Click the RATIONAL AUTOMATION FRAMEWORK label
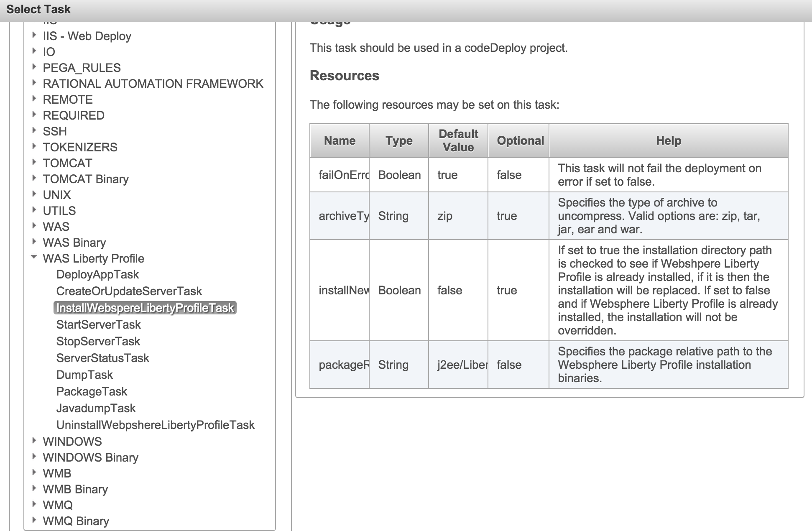812x531 pixels. (x=153, y=84)
